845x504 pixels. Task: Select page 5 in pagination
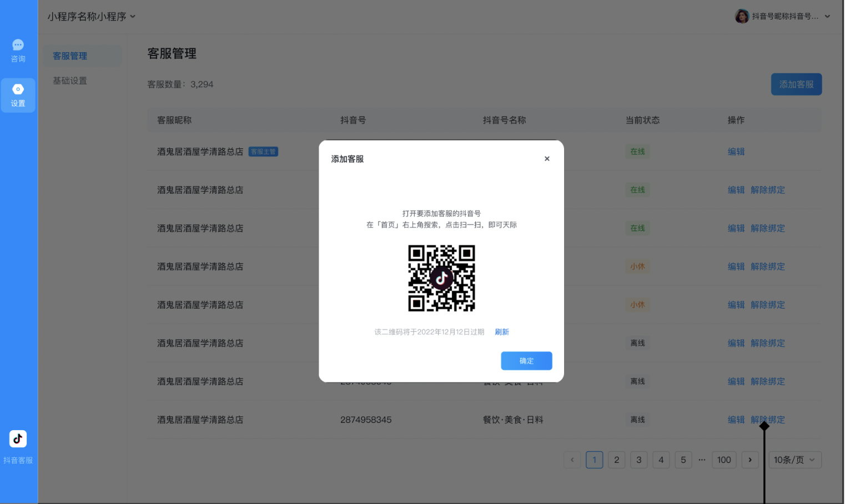(x=683, y=460)
